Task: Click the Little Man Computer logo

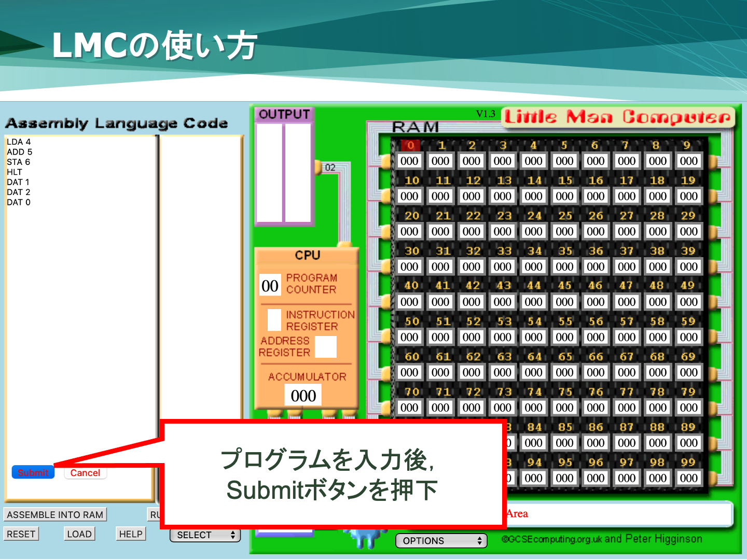Action: tap(617, 117)
